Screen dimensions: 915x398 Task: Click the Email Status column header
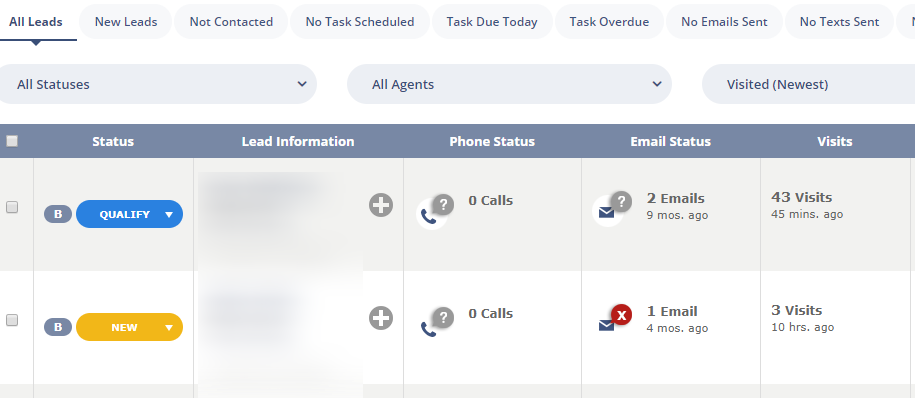(670, 141)
